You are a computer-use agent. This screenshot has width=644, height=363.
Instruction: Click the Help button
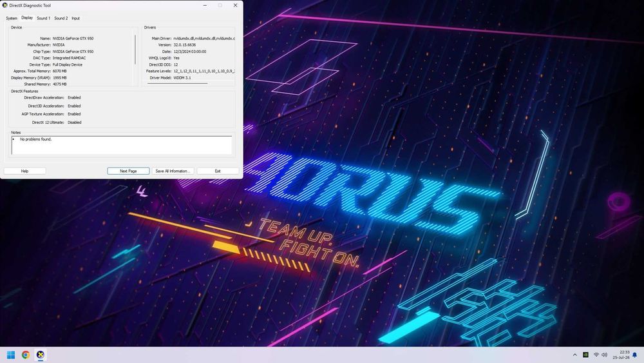(24, 171)
